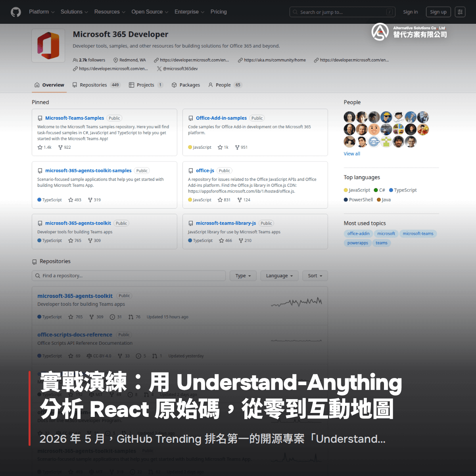This screenshot has width=476, height=476.
Task: Expand the Resources menu
Action: (x=110, y=12)
